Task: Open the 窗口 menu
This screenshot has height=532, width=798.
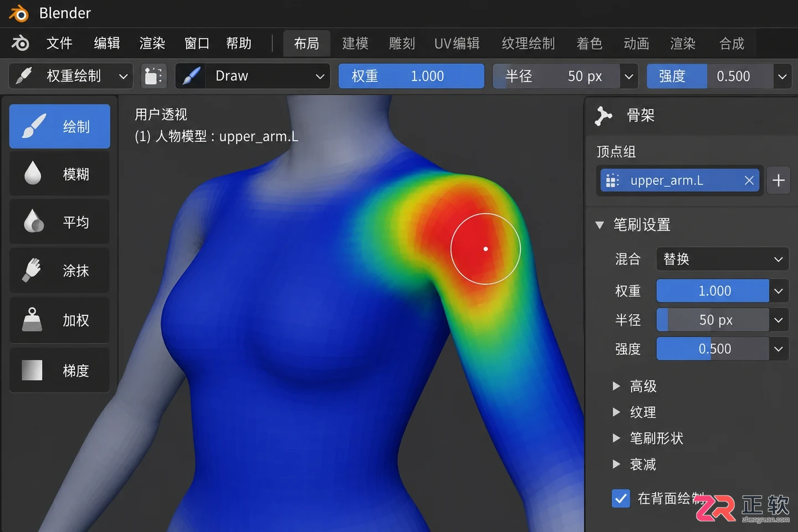Action: [x=197, y=43]
